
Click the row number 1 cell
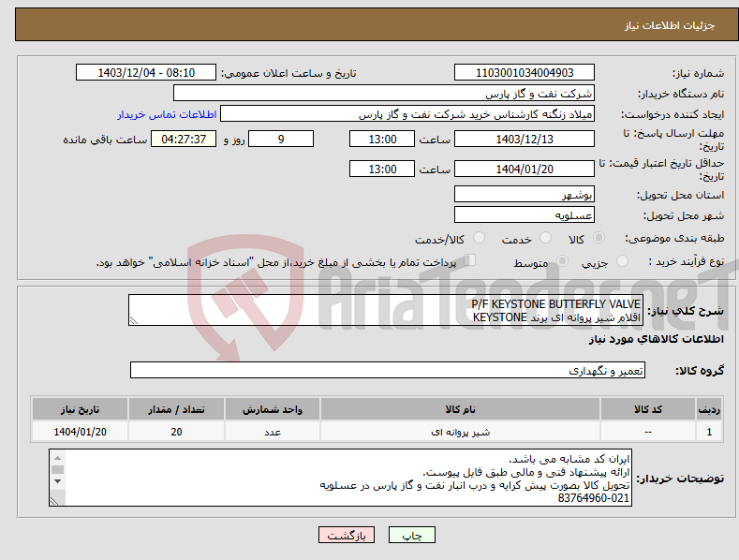pyautogui.click(x=709, y=432)
